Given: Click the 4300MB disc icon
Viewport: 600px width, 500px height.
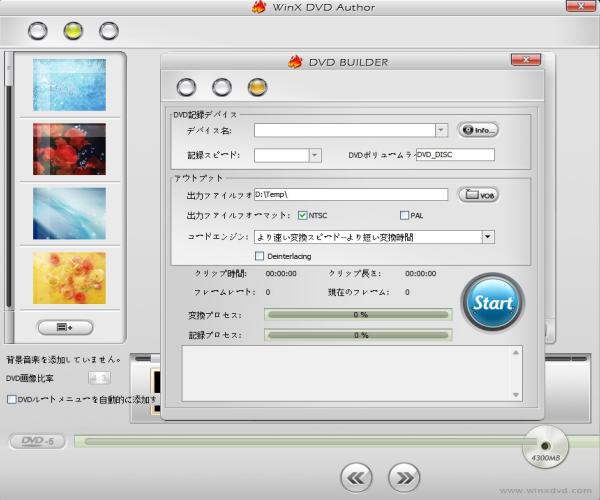Looking at the screenshot, I should tap(545, 447).
